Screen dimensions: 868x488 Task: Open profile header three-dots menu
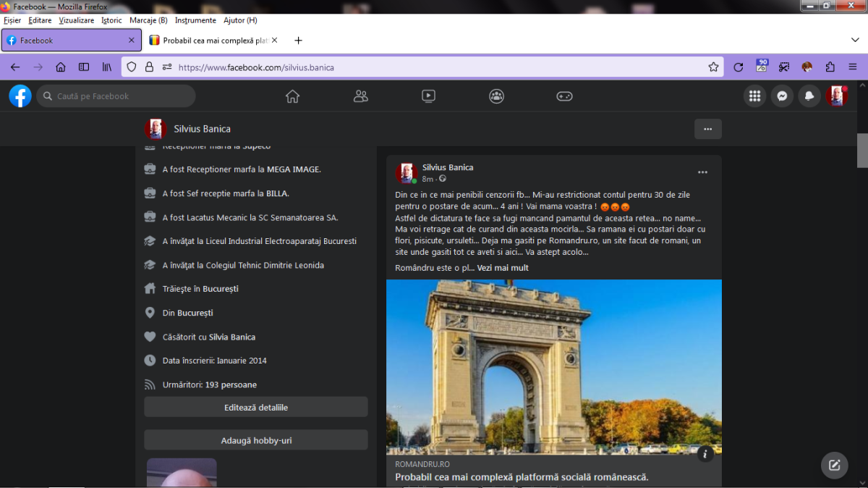pyautogui.click(x=707, y=129)
